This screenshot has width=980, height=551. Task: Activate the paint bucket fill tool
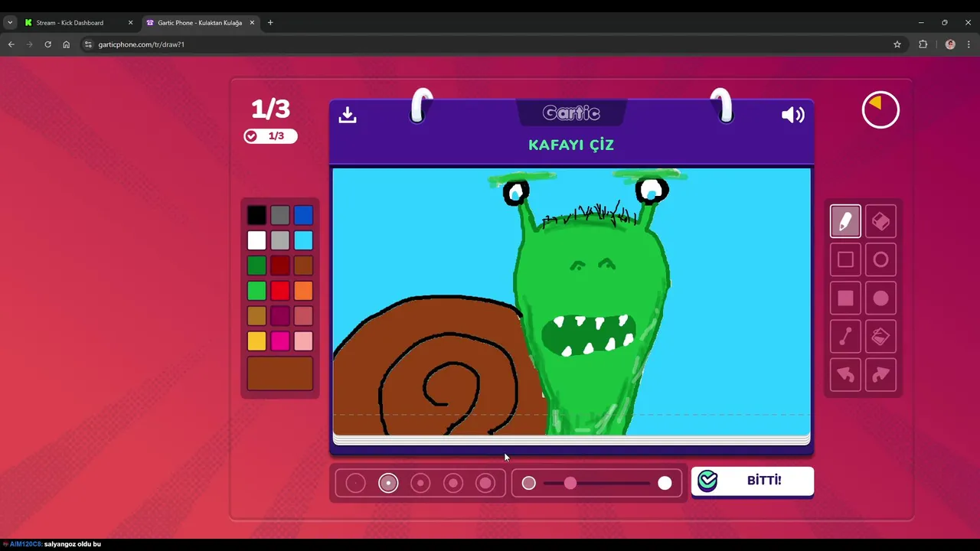[880, 336]
